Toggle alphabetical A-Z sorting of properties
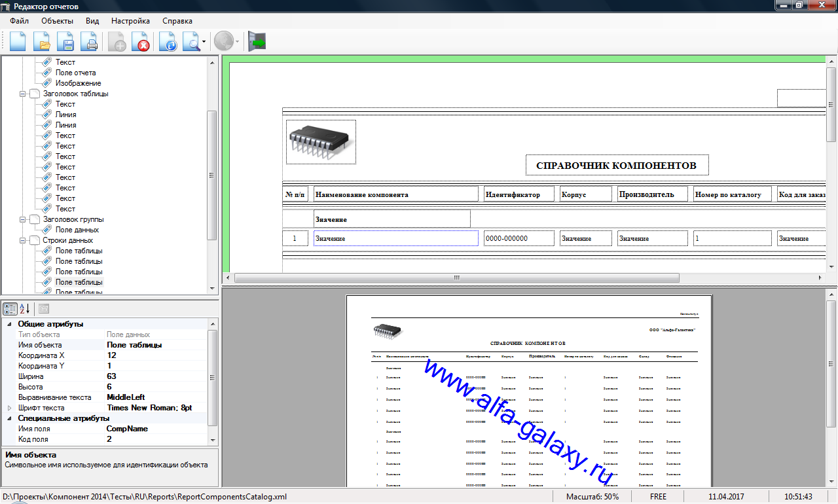The height and width of the screenshot is (504, 838). point(25,309)
